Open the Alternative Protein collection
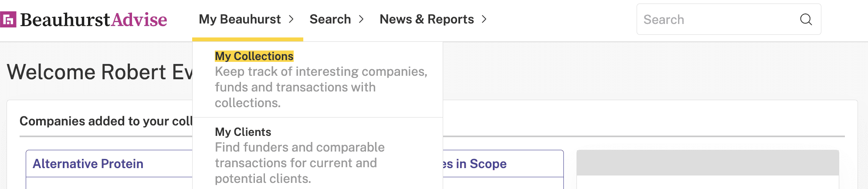 88,164
